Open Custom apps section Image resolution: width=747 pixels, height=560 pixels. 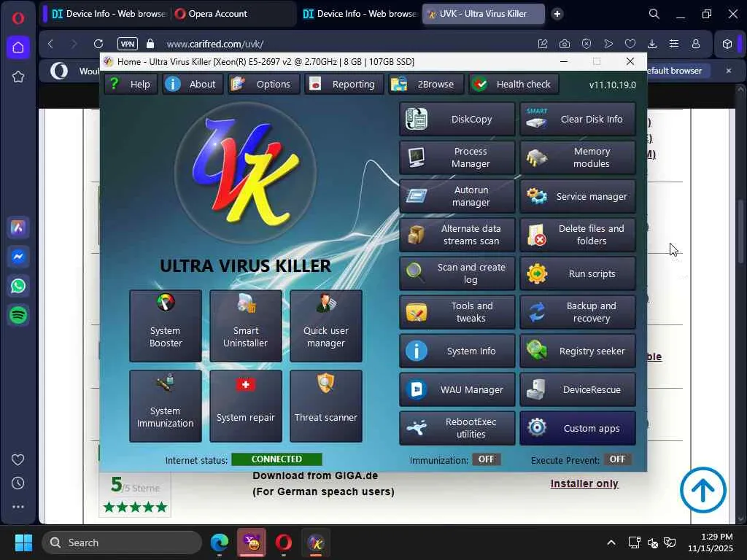(x=578, y=428)
